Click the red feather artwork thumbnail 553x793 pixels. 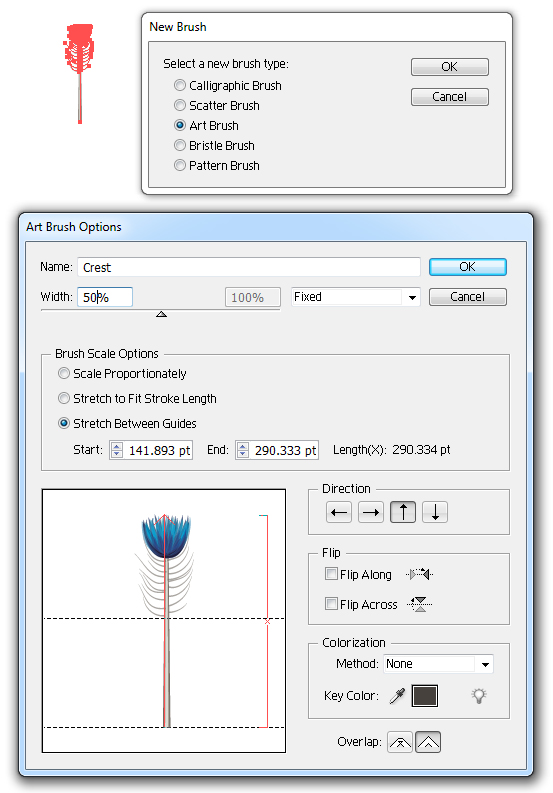click(78, 73)
